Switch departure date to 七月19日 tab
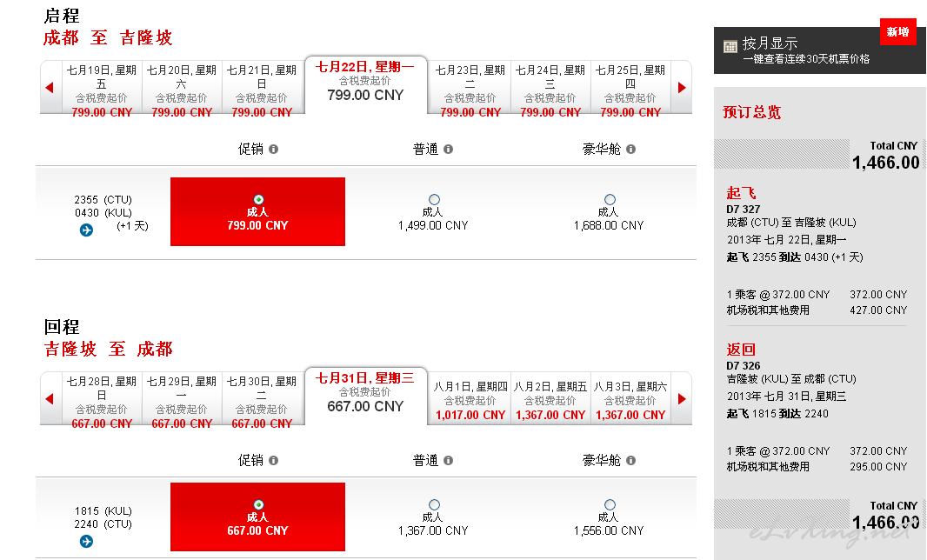927x560 pixels. coord(102,90)
